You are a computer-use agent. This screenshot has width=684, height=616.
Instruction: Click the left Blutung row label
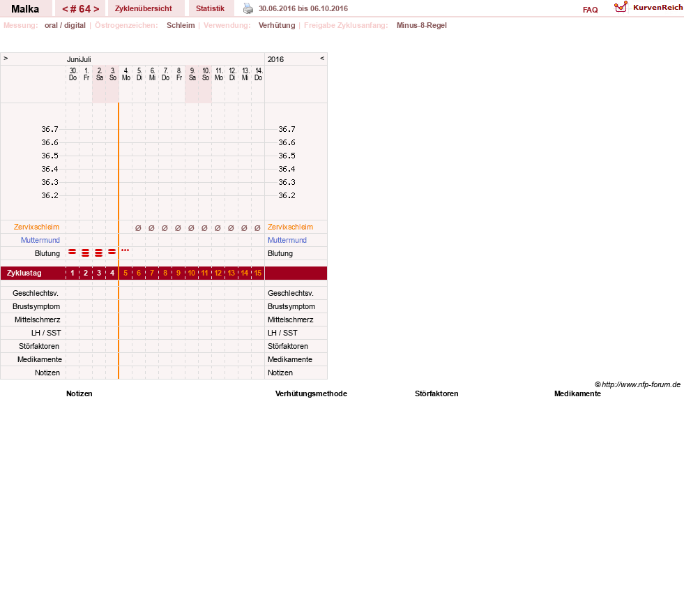(x=47, y=254)
